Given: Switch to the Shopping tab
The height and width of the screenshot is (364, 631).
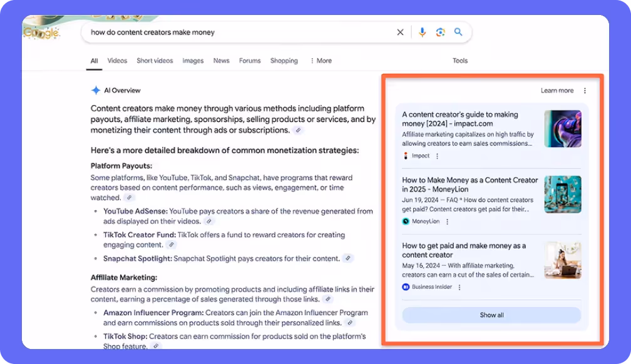Looking at the screenshot, I should pos(284,61).
